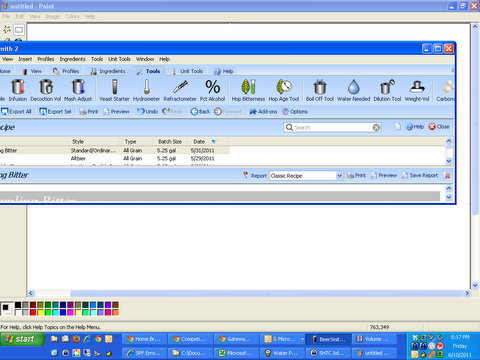Screen dimensions: 480x360
Task: Pick the black color in Paint palette
Action: (18, 305)
